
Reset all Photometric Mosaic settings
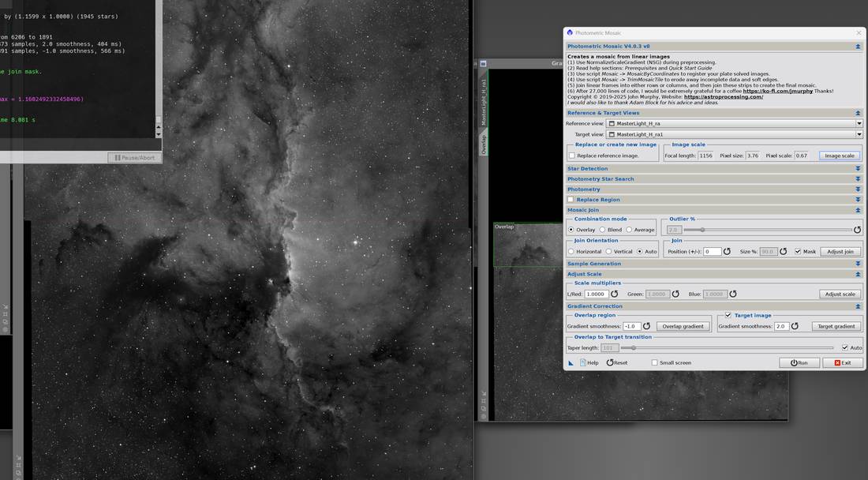tap(617, 362)
